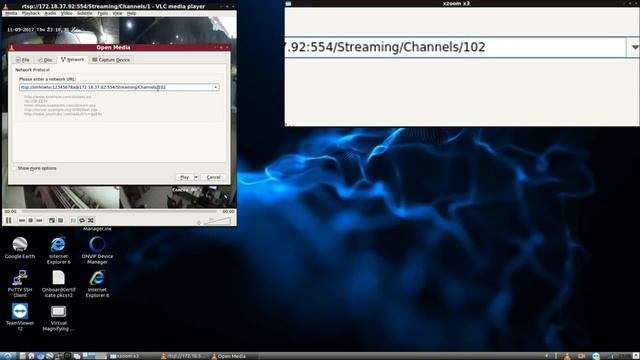Image resolution: width=640 pixels, height=360 pixels.
Task: Click the TeamViewer tray icon
Action: coord(596,356)
